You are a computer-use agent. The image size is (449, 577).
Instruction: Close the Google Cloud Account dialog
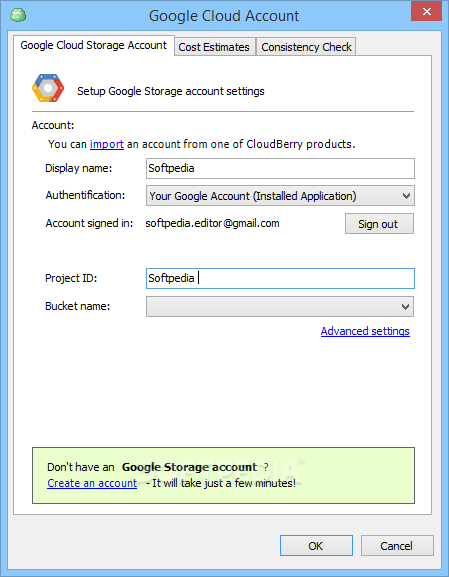click(x=427, y=11)
